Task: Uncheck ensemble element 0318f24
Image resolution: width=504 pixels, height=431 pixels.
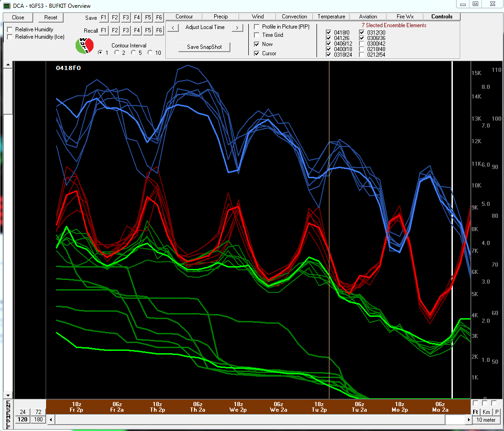Action: (328, 54)
